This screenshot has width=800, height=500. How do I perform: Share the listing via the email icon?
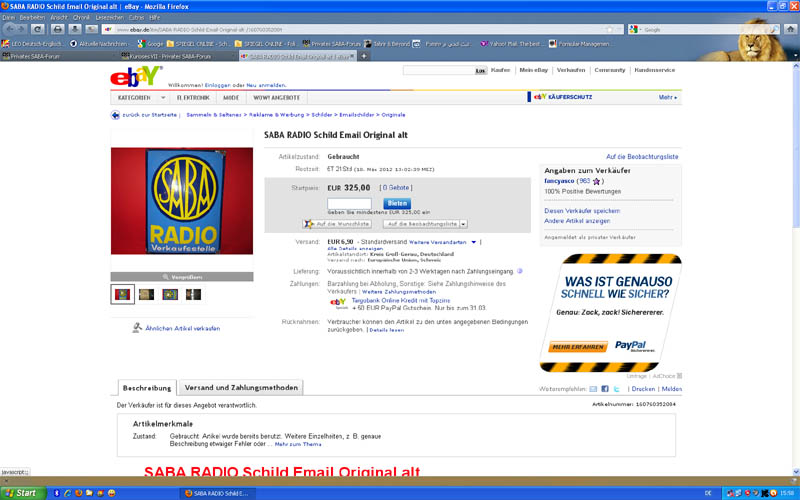coord(593,389)
